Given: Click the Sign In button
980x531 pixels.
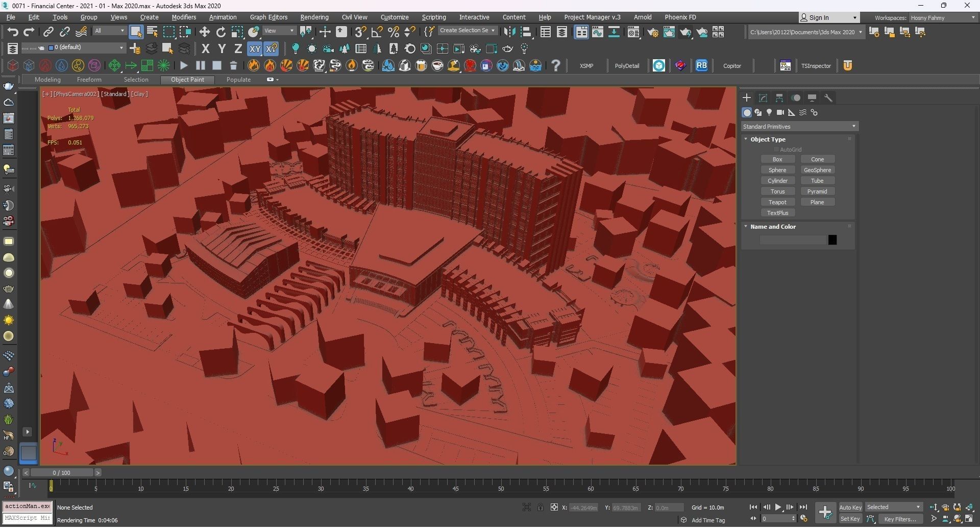Looking at the screenshot, I should point(829,17).
